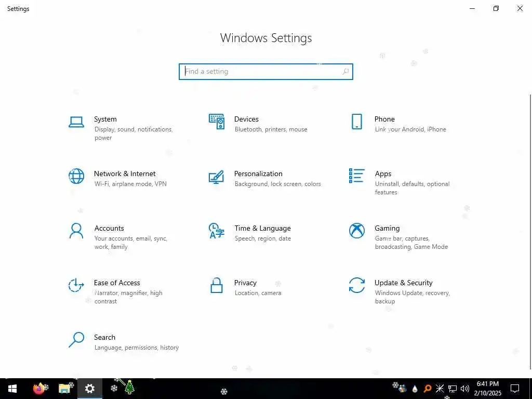
Task: Click the "Privacy" heading
Action: pyautogui.click(x=245, y=283)
